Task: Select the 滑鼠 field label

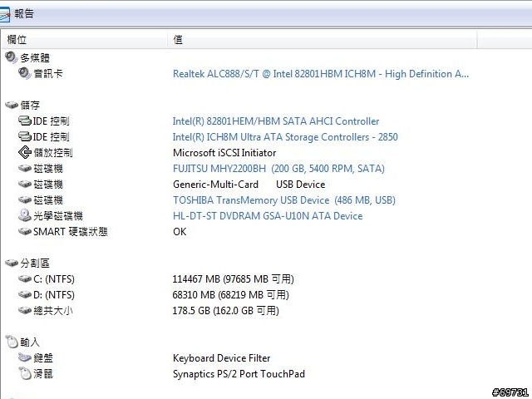Action: 43,374
